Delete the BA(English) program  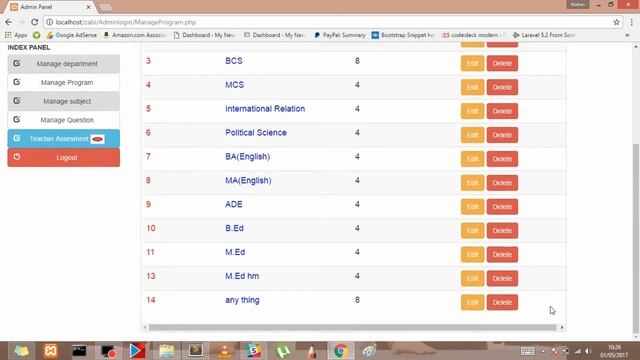(502, 159)
